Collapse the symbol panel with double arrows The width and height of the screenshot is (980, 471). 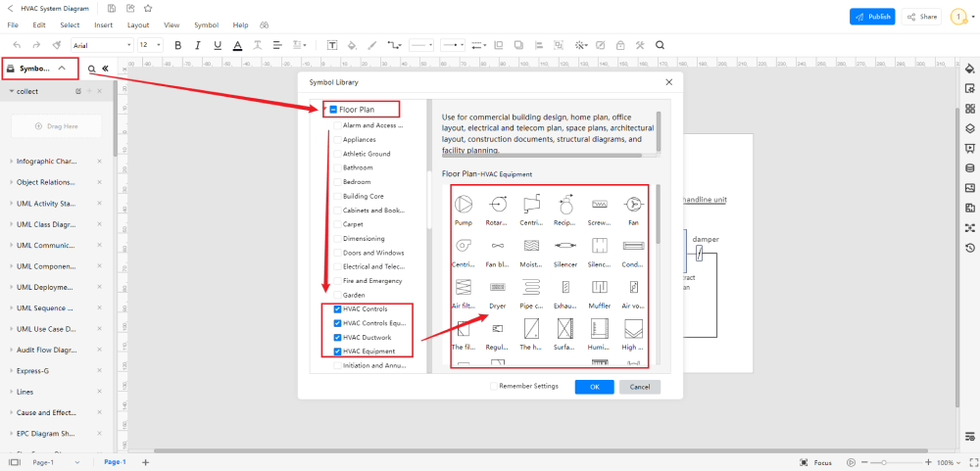pyautogui.click(x=105, y=69)
